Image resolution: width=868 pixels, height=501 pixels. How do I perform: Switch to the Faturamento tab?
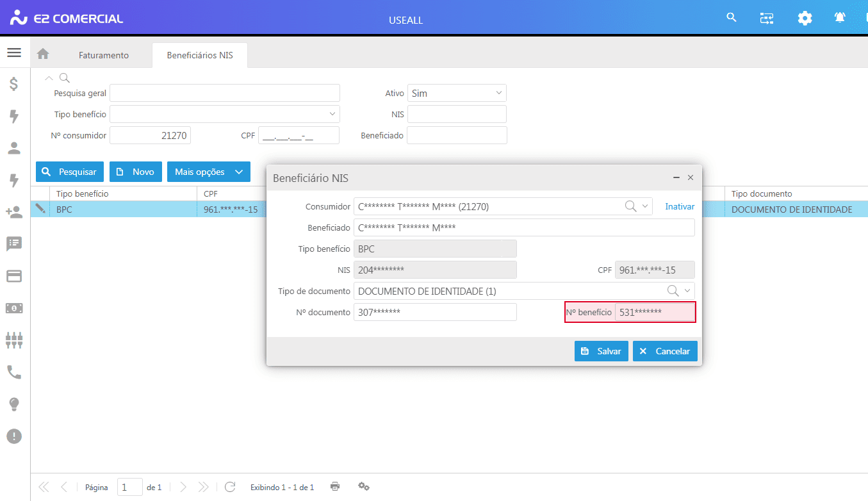[104, 55]
